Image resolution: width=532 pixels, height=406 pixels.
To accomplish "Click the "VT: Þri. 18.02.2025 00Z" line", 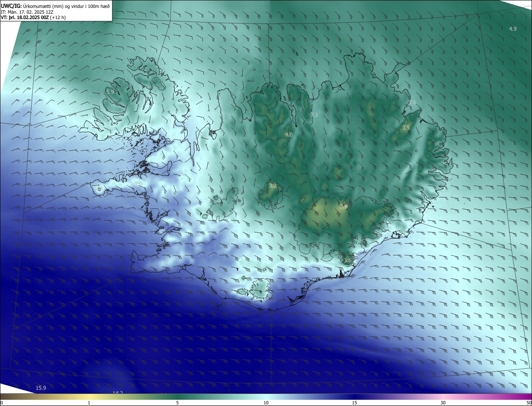I will click(x=33, y=17).
